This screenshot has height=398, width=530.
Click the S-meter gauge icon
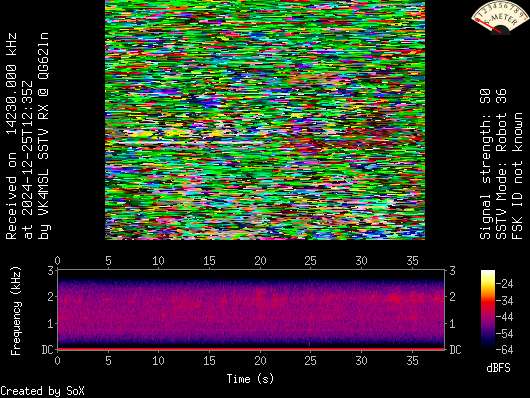pos(500,17)
